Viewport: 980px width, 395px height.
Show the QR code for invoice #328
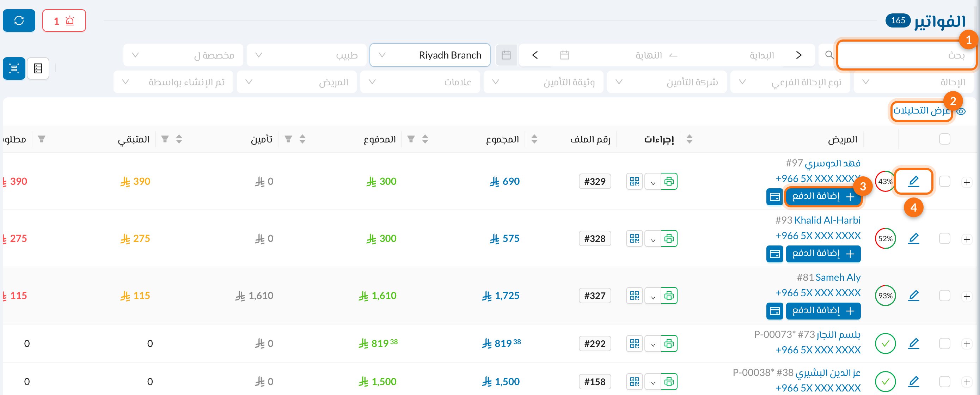(x=634, y=239)
